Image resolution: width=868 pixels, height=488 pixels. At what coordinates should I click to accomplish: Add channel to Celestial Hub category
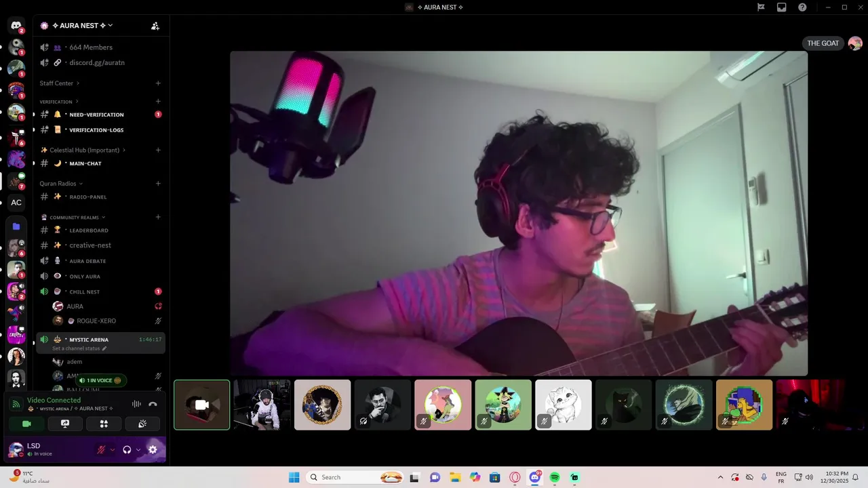pyautogui.click(x=158, y=150)
